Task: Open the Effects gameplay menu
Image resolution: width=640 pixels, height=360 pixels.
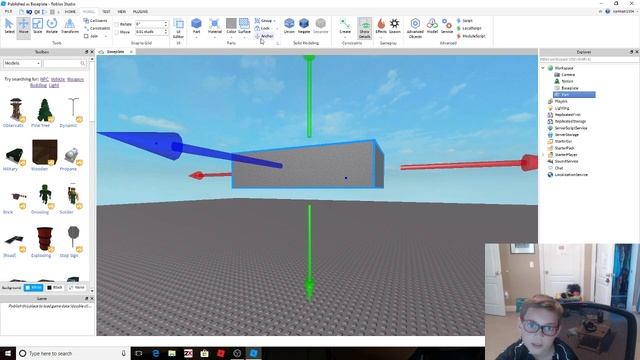Action: point(381,27)
